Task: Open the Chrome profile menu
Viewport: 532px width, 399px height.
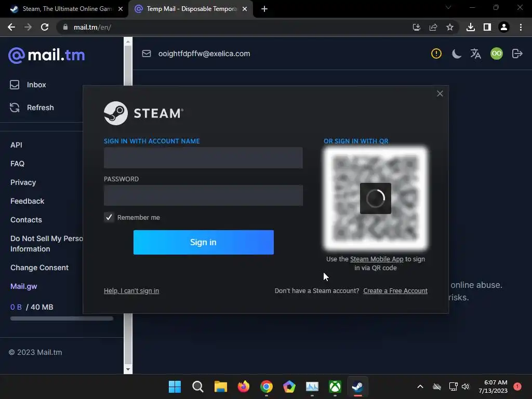Action: point(504,27)
